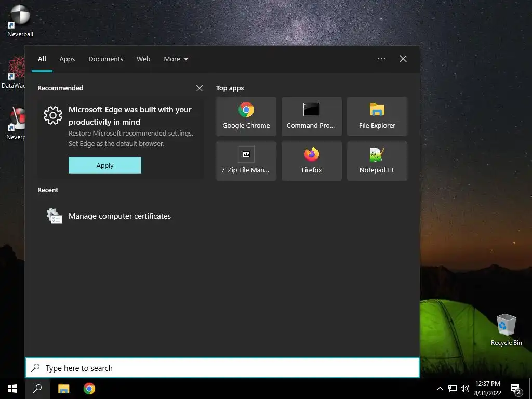Open File Explorer from the taskbar
The height and width of the screenshot is (399, 532).
pos(63,389)
